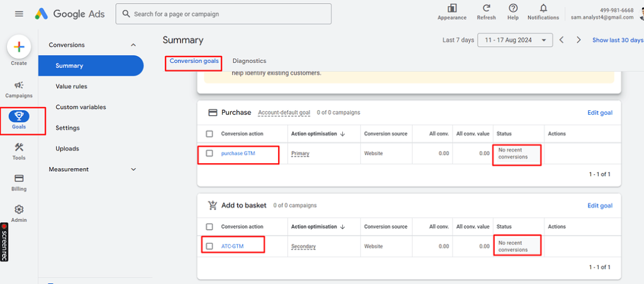Select all in Purchase table header
This screenshot has width=644, height=284.
coord(209,133)
